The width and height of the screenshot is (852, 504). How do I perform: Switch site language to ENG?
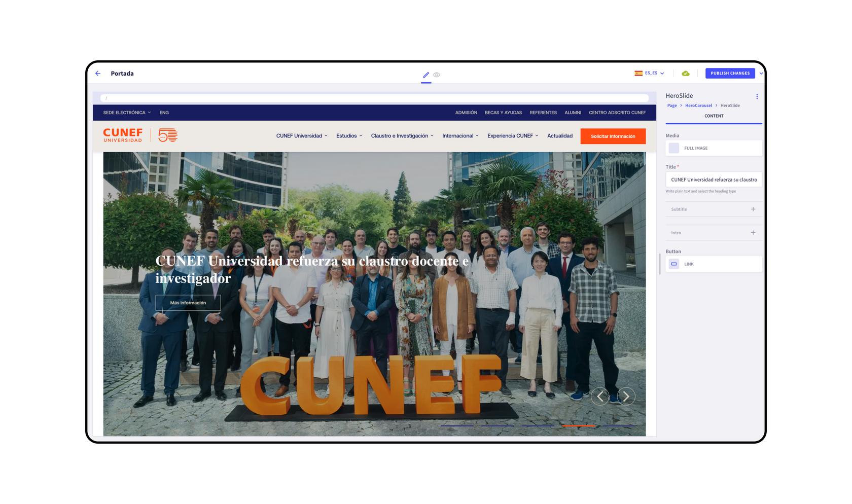pyautogui.click(x=164, y=113)
